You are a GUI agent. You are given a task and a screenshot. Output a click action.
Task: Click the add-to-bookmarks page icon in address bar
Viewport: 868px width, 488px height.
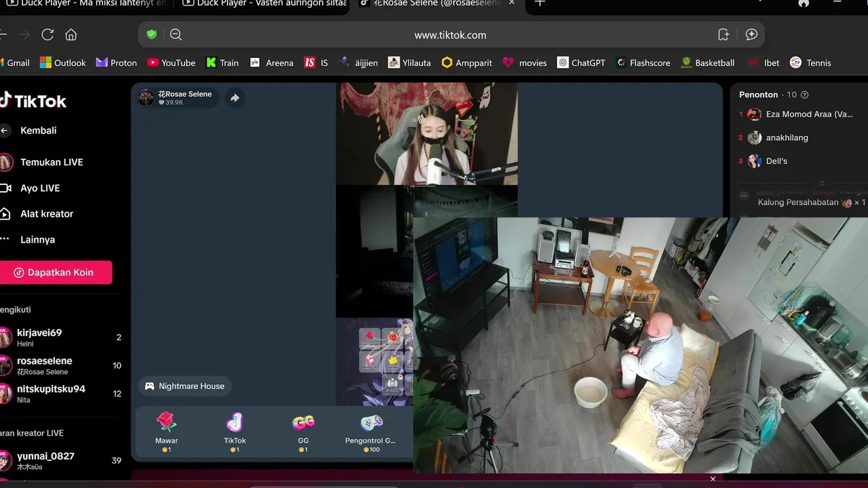(724, 35)
